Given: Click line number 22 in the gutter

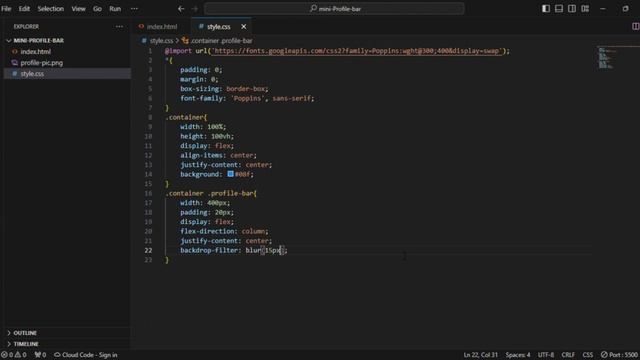Looking at the screenshot, I should point(148,250).
